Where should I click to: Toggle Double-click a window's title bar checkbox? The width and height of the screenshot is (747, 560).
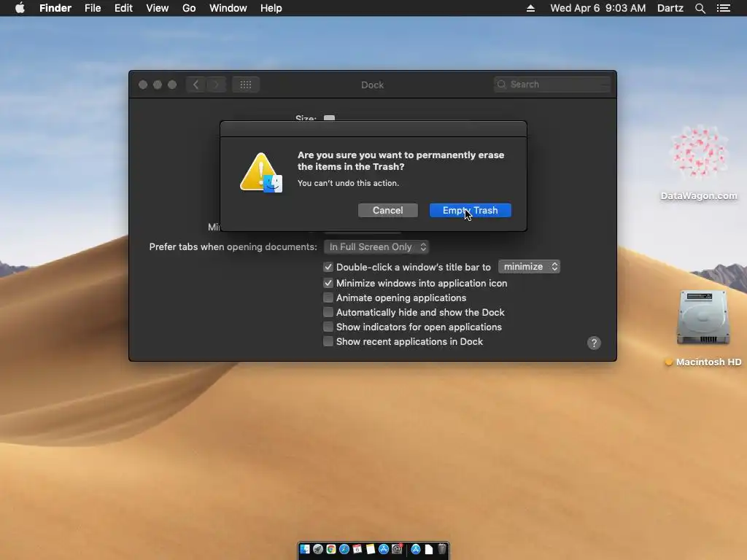click(x=328, y=267)
